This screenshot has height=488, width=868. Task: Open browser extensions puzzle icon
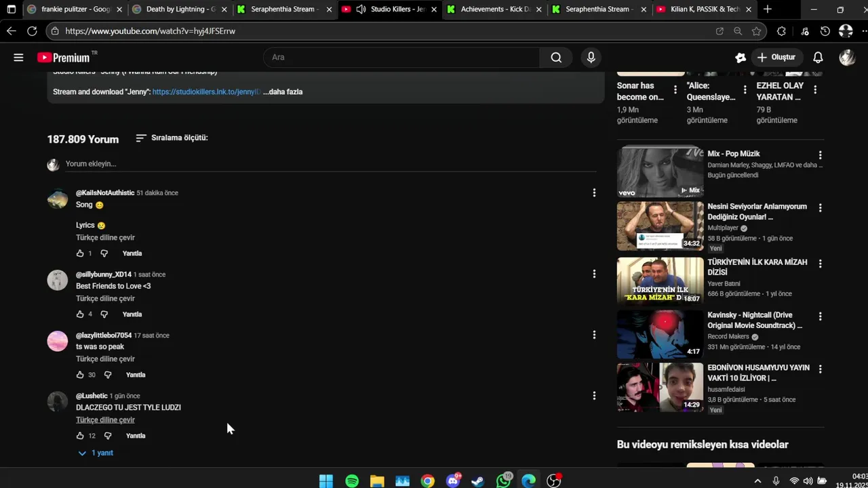(x=781, y=31)
